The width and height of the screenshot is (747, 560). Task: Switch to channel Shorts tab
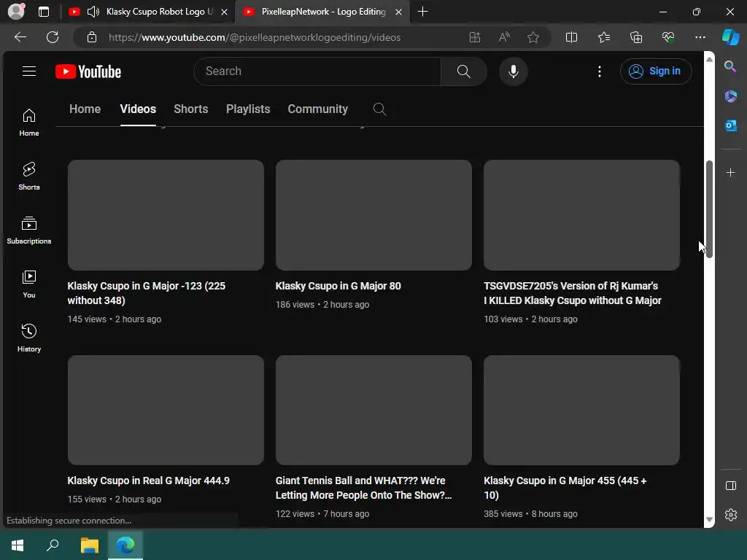(x=190, y=109)
